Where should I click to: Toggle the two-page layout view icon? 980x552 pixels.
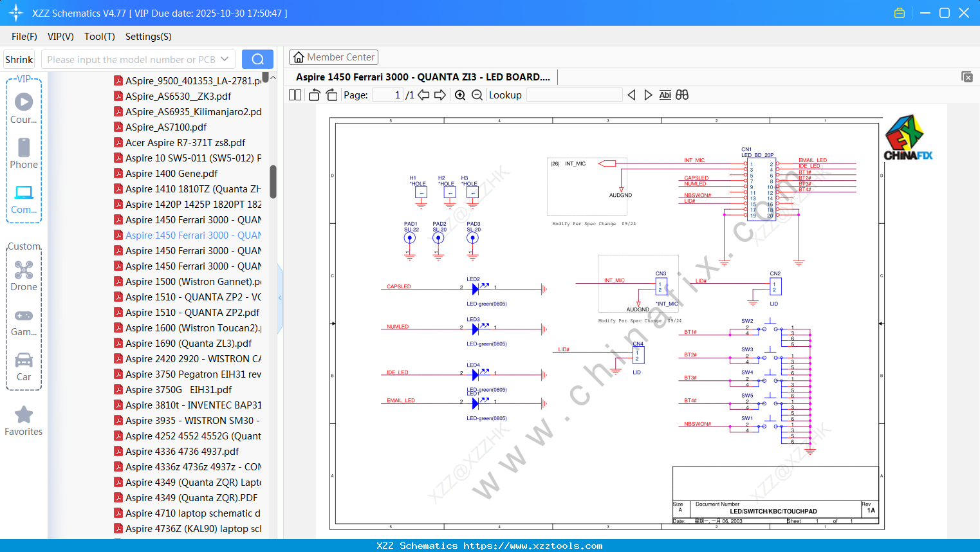[295, 95]
